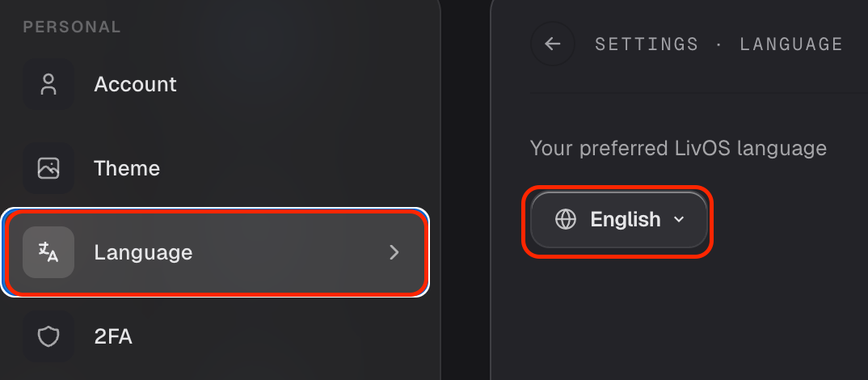Open the 2FA settings entry
Viewport: 868px width, 380px height.
click(x=215, y=336)
